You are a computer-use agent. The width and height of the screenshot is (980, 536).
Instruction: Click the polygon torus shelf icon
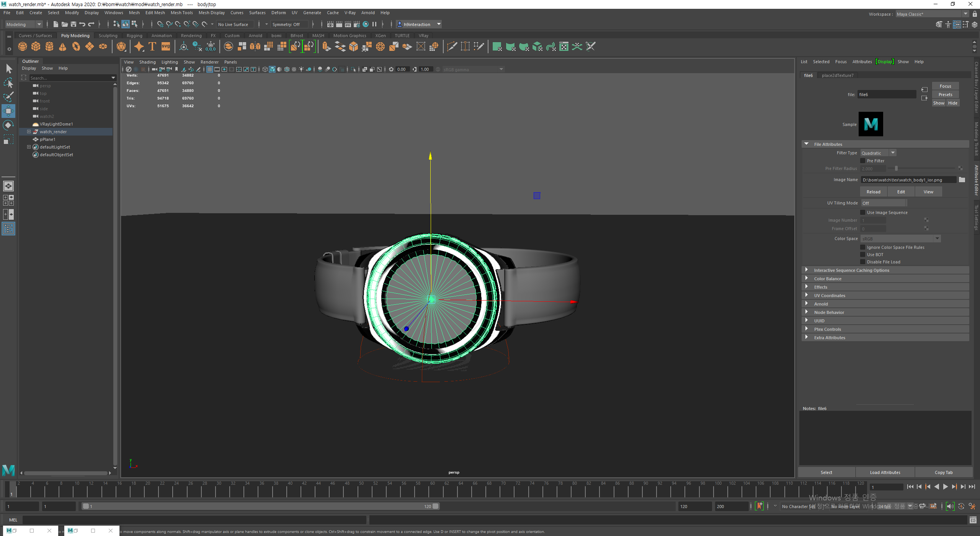76,47
